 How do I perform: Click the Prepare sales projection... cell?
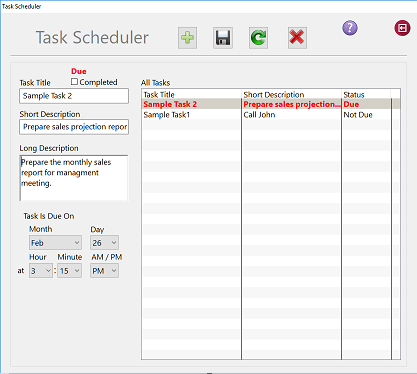tap(291, 104)
